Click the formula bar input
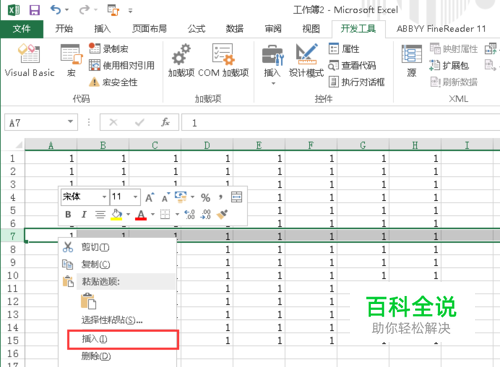The height and width of the screenshot is (367, 500). (340, 123)
